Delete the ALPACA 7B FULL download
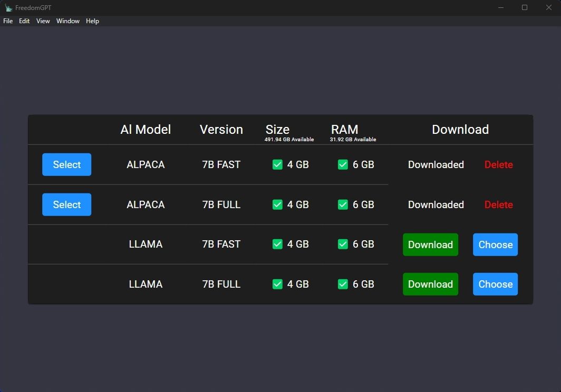 coord(498,204)
